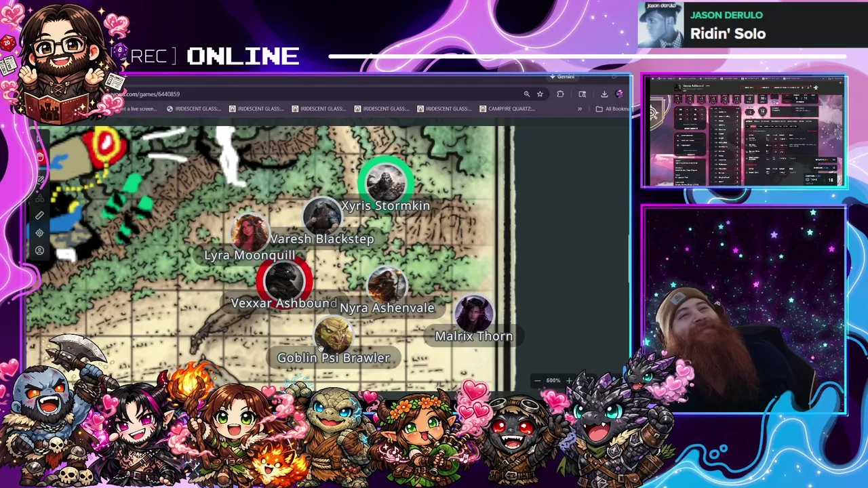Image resolution: width=868 pixels, height=488 pixels.
Task: Select the Goblin Psi Brawler token
Action: point(334,335)
